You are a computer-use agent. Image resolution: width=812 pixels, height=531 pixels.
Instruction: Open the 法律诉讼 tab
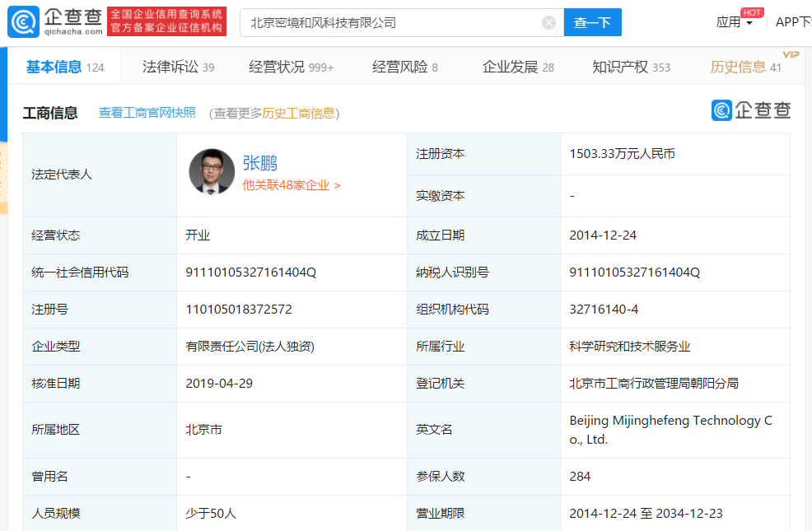178,67
